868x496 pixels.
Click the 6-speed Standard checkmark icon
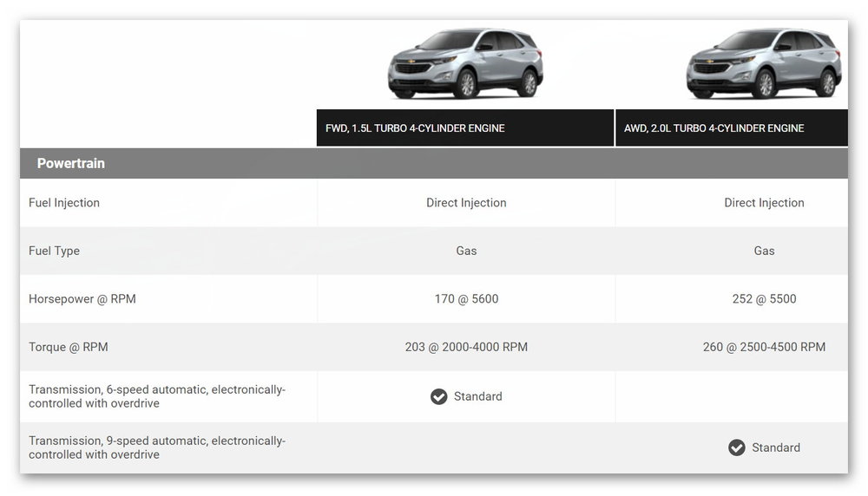pos(439,396)
